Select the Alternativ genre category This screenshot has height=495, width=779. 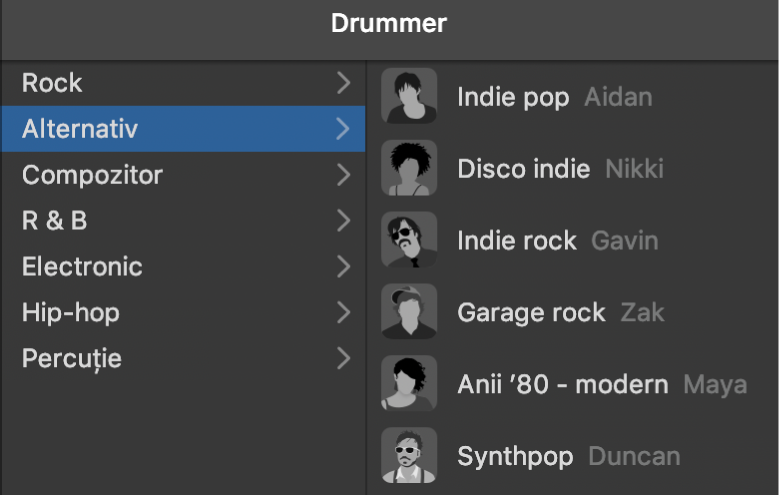coord(183,129)
